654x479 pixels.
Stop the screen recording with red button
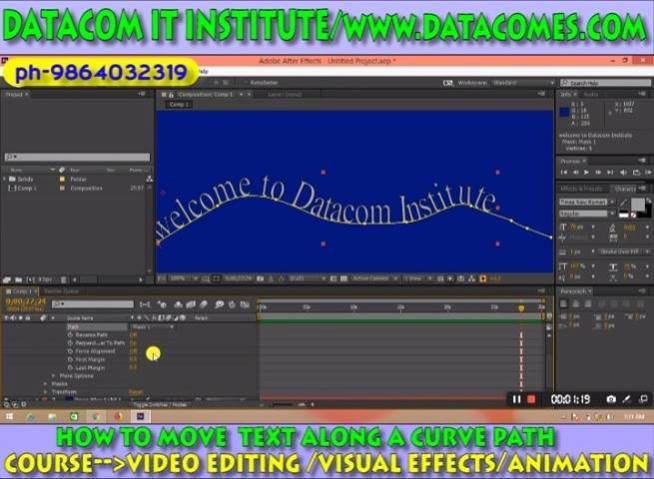pos(531,399)
